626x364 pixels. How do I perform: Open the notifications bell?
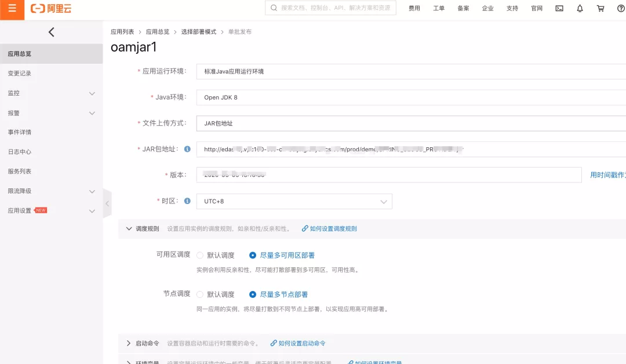pos(580,8)
